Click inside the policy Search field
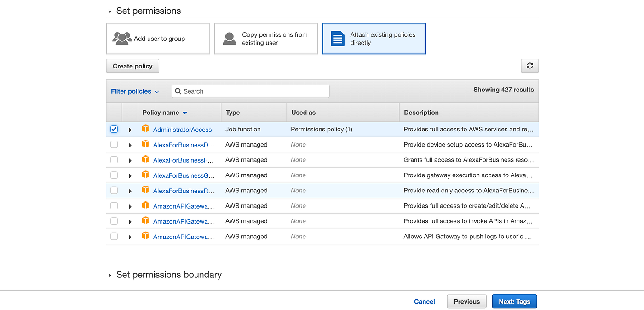644x310 pixels. tap(251, 91)
